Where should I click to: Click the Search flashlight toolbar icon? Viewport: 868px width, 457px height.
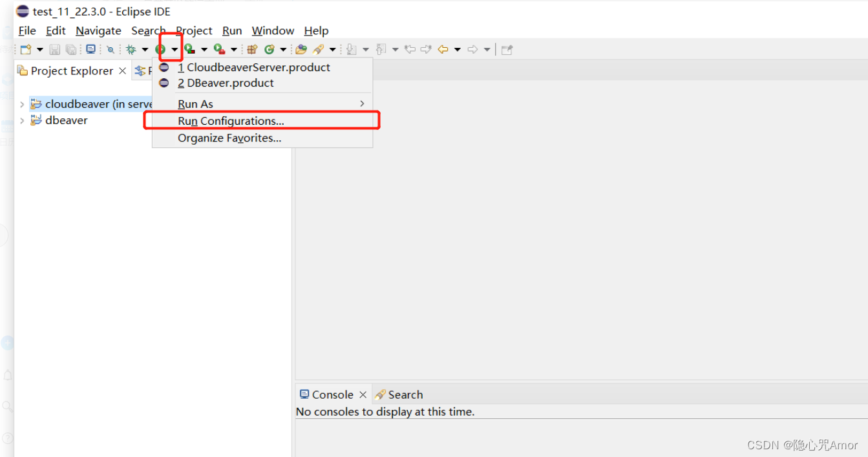(x=318, y=49)
